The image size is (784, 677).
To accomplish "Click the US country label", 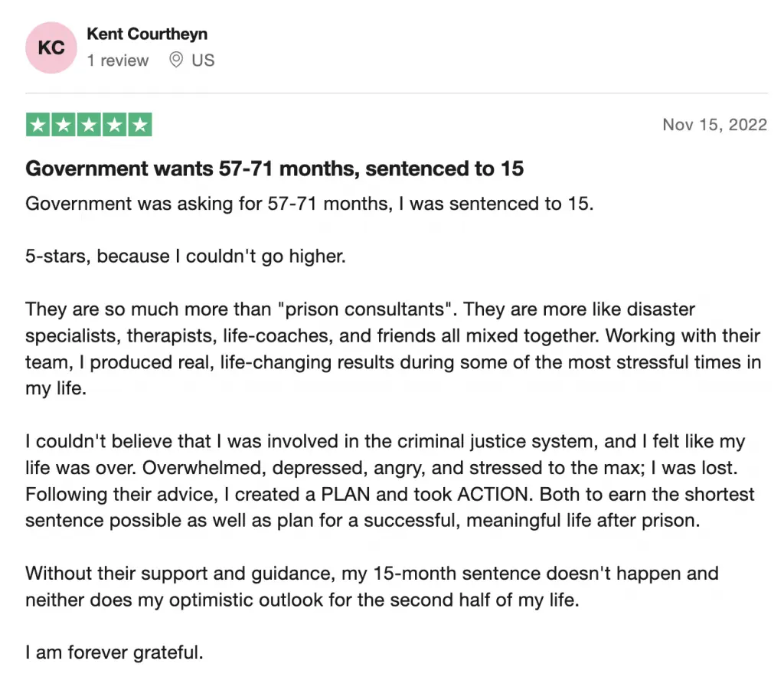I will click(203, 60).
